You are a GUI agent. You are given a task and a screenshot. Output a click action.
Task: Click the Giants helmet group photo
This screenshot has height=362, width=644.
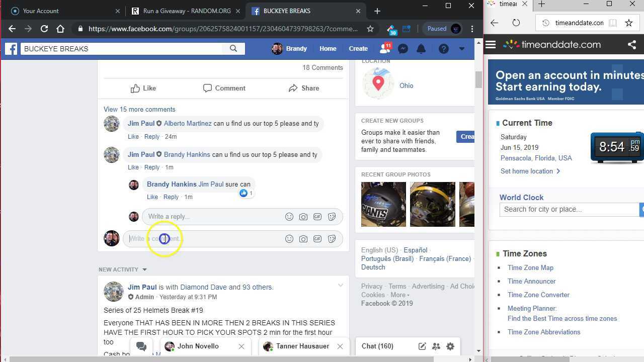383,204
